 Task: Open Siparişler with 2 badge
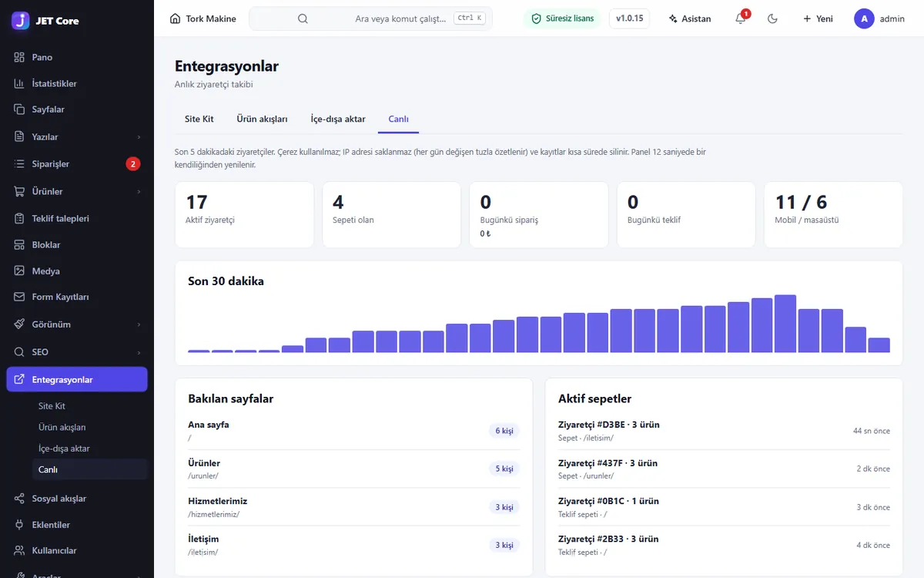[77, 163]
